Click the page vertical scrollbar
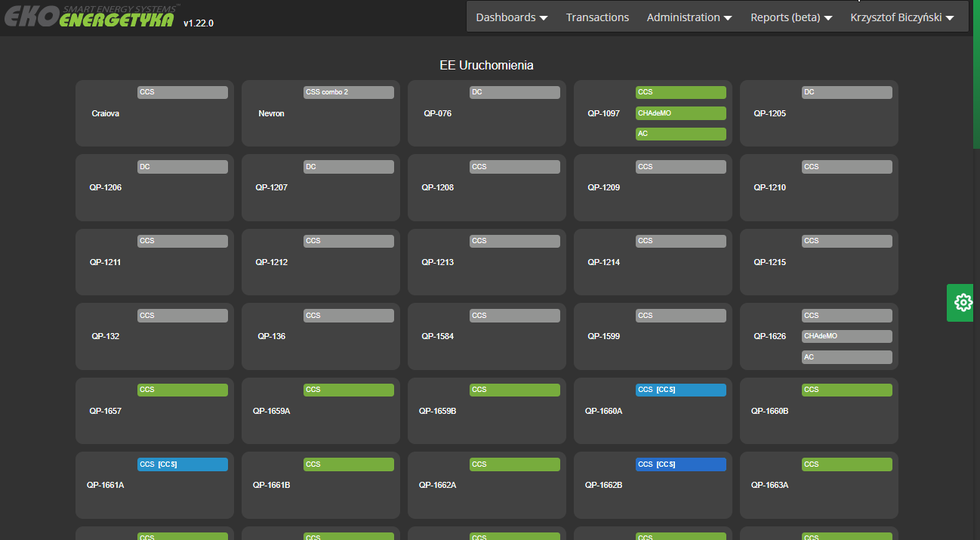The width and height of the screenshot is (980, 540). click(975, 76)
